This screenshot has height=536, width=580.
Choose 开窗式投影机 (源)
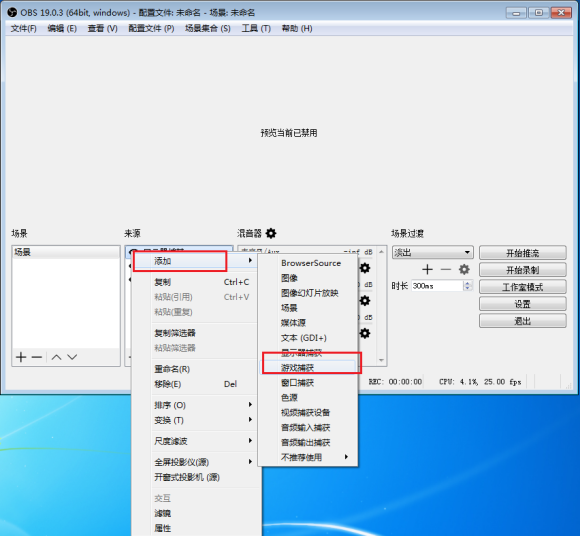[x=195, y=477]
